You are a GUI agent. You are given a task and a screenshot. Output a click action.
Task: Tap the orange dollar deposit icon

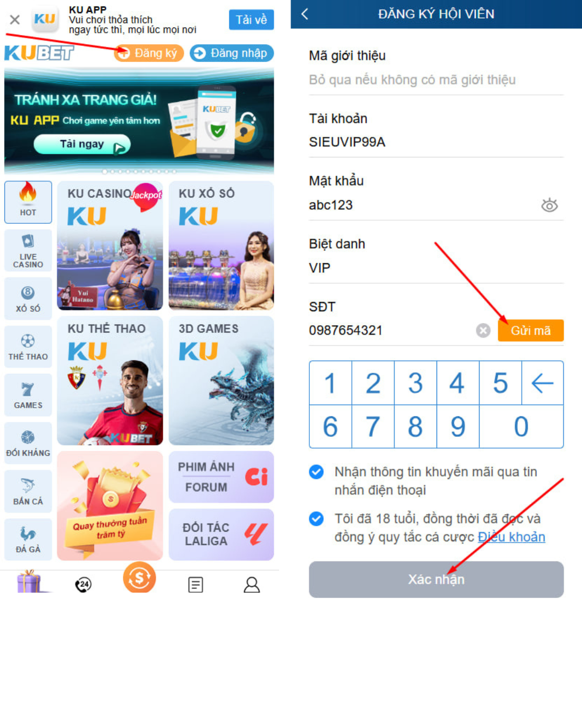tap(140, 578)
